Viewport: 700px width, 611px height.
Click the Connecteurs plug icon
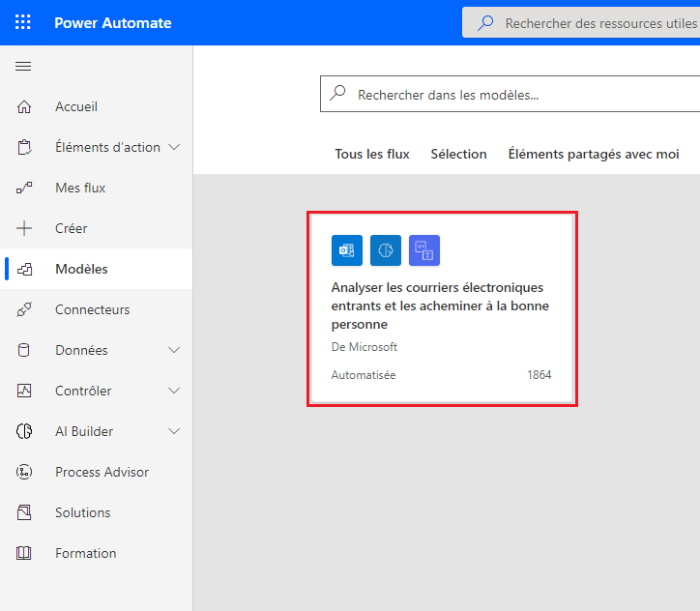tap(24, 309)
